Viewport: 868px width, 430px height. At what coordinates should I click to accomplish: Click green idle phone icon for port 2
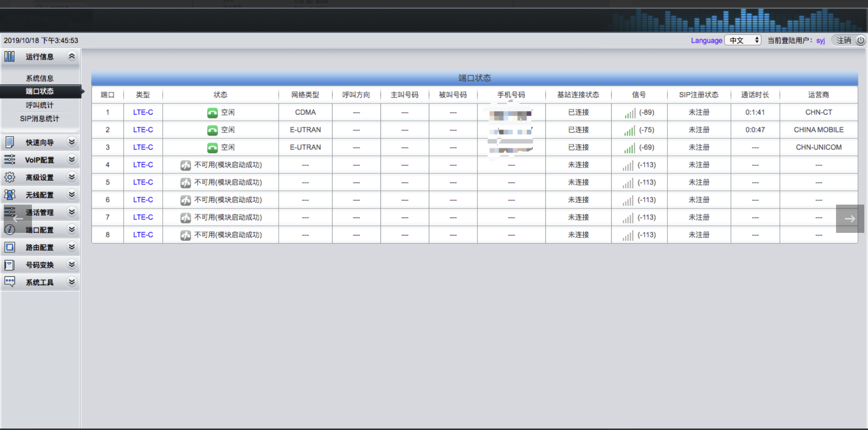tap(212, 130)
